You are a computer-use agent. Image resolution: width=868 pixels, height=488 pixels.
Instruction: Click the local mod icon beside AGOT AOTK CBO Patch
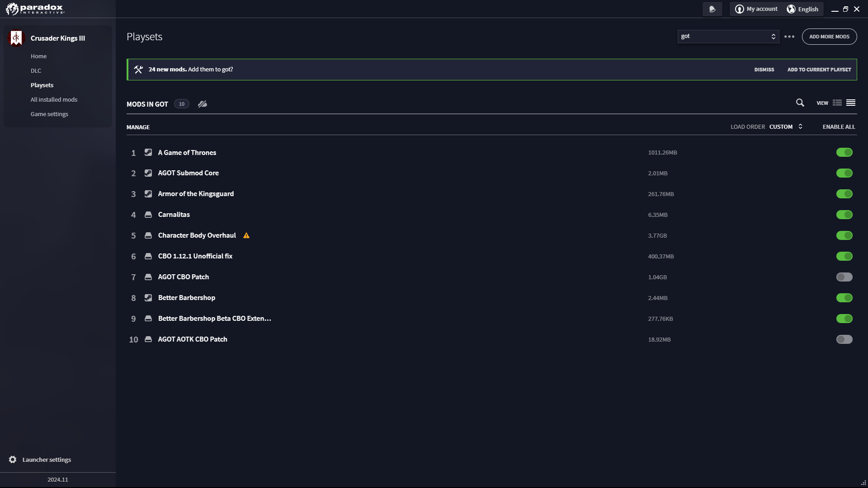(x=148, y=339)
